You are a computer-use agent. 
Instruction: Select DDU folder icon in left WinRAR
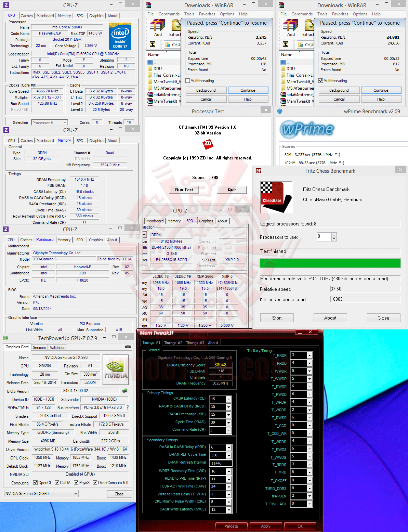pyautogui.click(x=150, y=68)
